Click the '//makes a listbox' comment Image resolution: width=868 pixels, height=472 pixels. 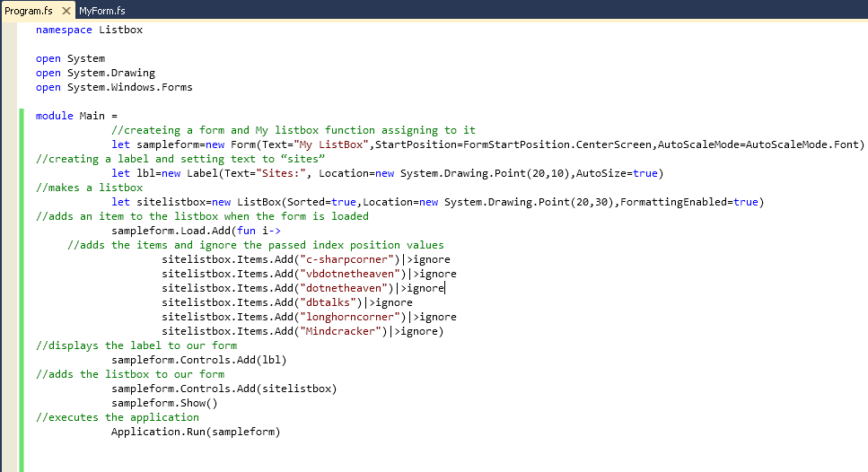click(x=89, y=188)
